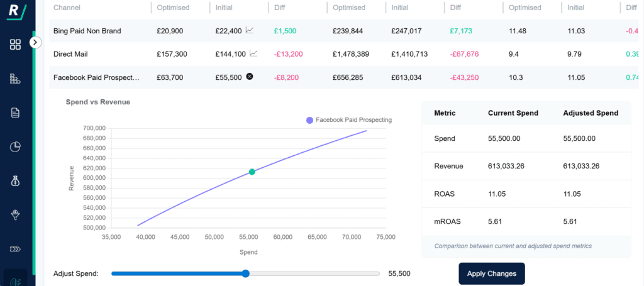Click the money bag budget icon

(x=16, y=182)
